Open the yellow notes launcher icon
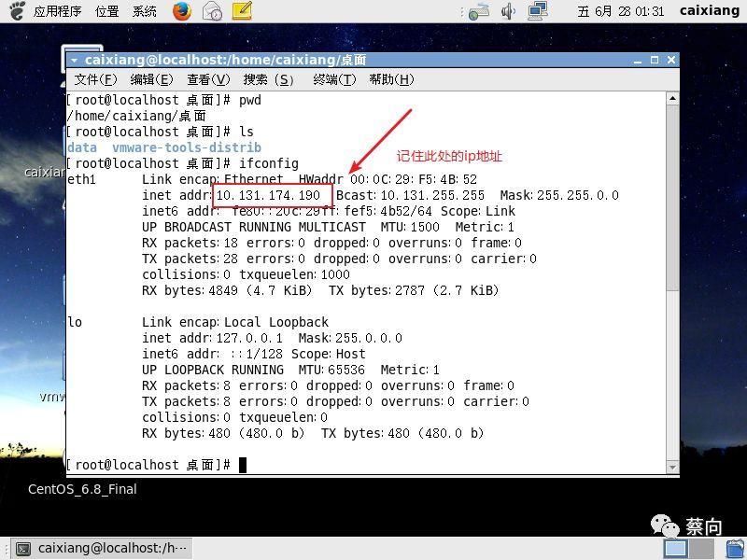This screenshot has width=747, height=560. click(x=242, y=11)
